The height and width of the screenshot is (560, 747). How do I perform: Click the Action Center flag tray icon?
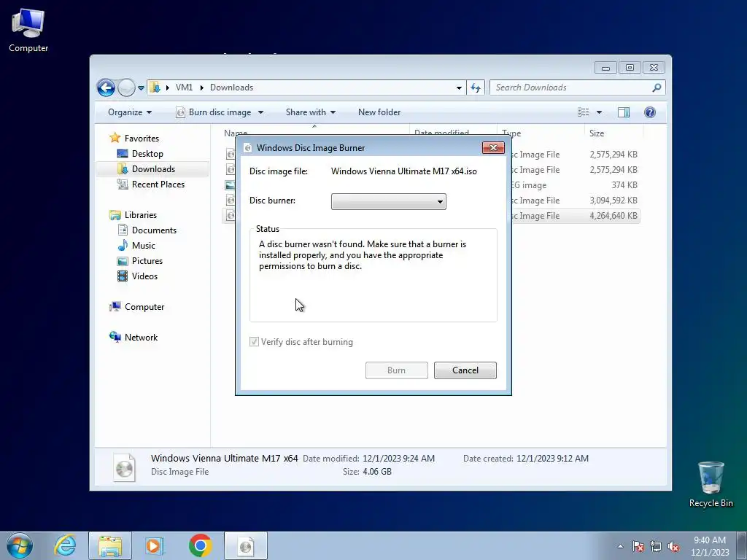[638, 546]
